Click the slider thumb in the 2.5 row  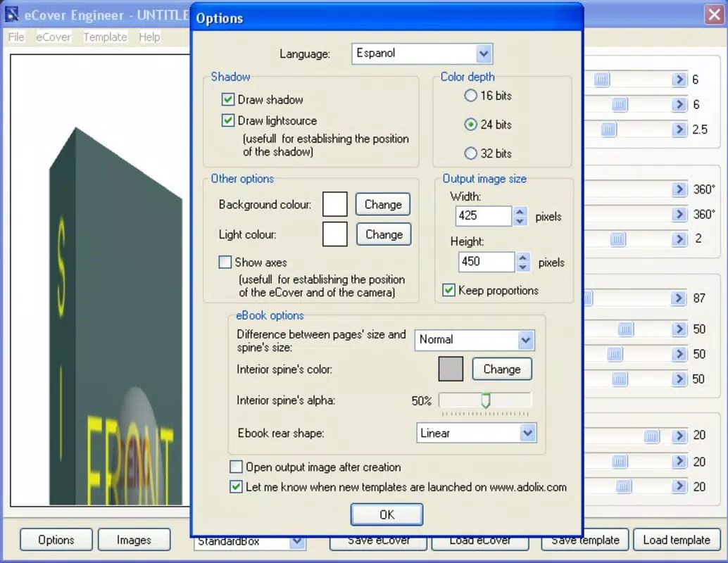[x=608, y=129]
